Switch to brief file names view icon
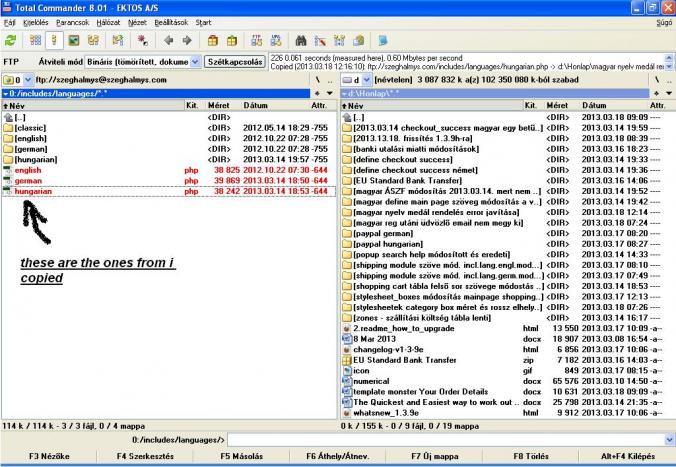Viewport: 676px width, 467px height. coord(35,41)
